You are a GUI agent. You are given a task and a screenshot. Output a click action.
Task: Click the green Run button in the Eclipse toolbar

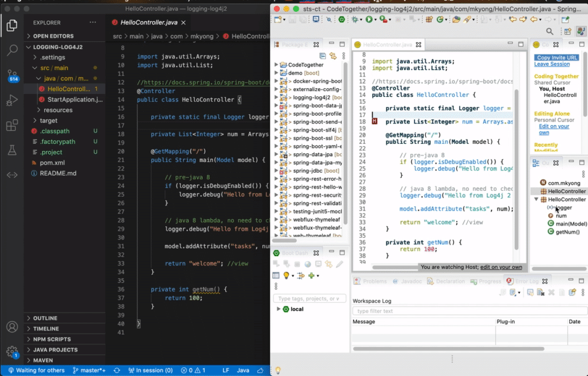tap(369, 19)
